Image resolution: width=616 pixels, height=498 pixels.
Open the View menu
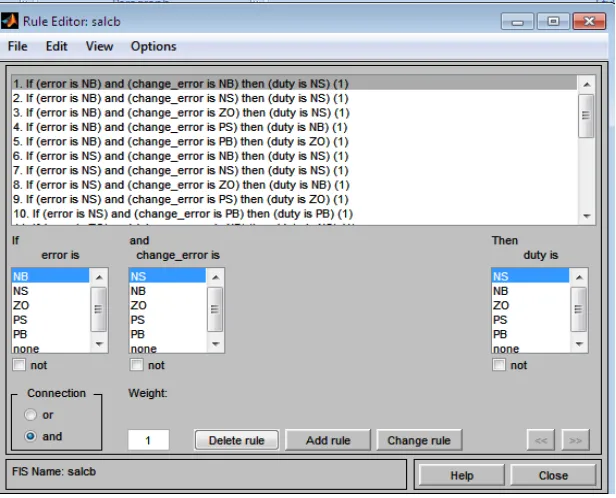pos(99,46)
